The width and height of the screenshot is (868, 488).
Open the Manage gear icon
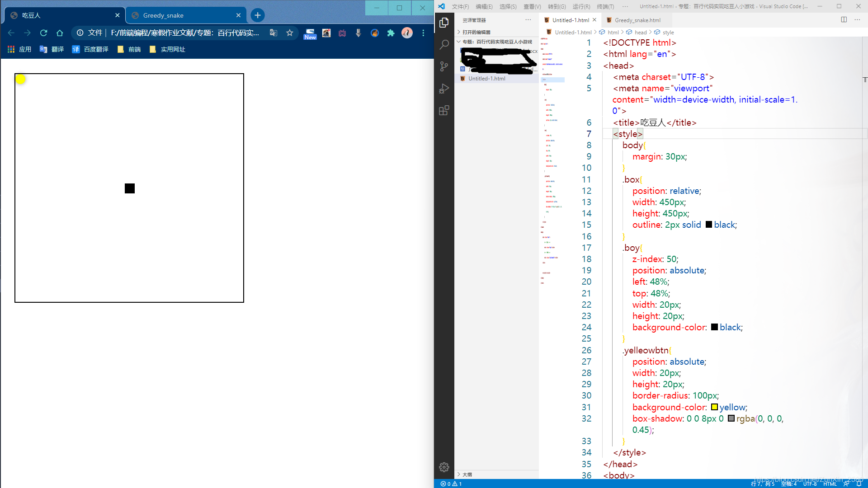point(444,467)
